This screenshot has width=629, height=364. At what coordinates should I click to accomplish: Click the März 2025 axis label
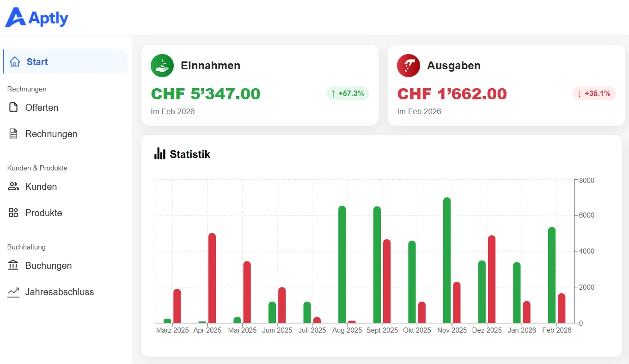[172, 330]
